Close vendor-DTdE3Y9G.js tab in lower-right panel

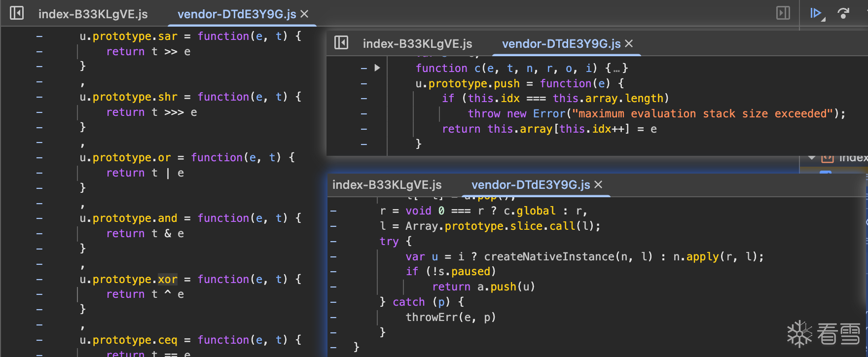tap(598, 185)
